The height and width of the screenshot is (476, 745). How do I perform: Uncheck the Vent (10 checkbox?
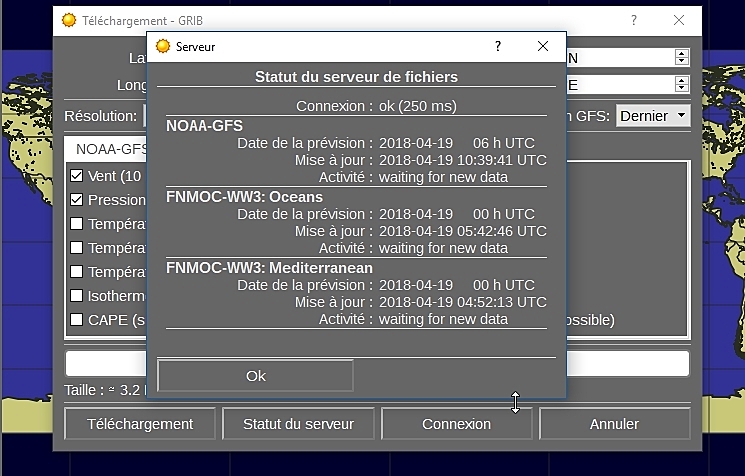point(76,176)
